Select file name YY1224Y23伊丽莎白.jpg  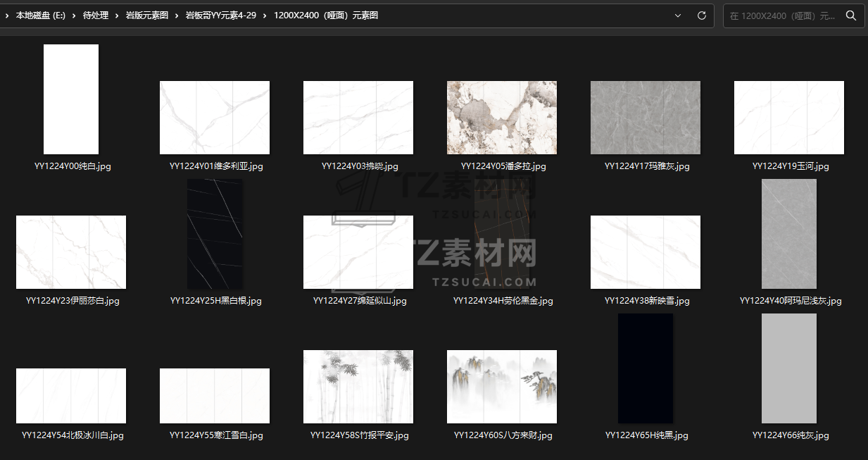(x=73, y=301)
